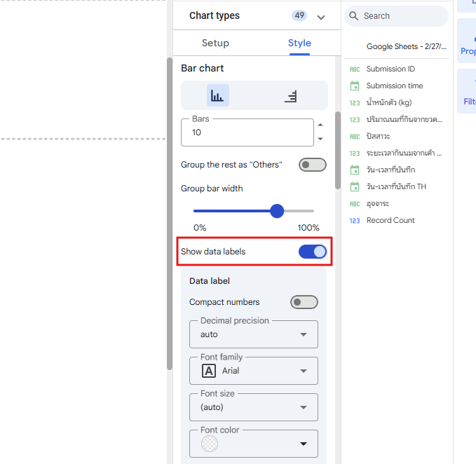476x464 pixels.
Task: Click the Bars number input field
Action: (245, 132)
